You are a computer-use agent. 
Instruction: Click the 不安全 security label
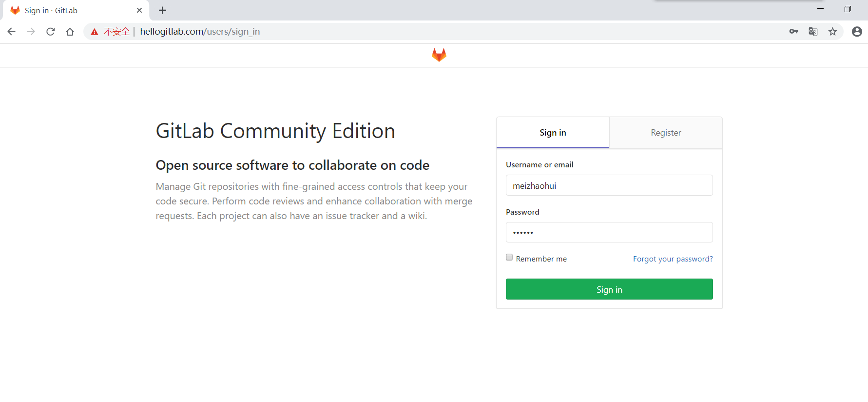pos(117,32)
